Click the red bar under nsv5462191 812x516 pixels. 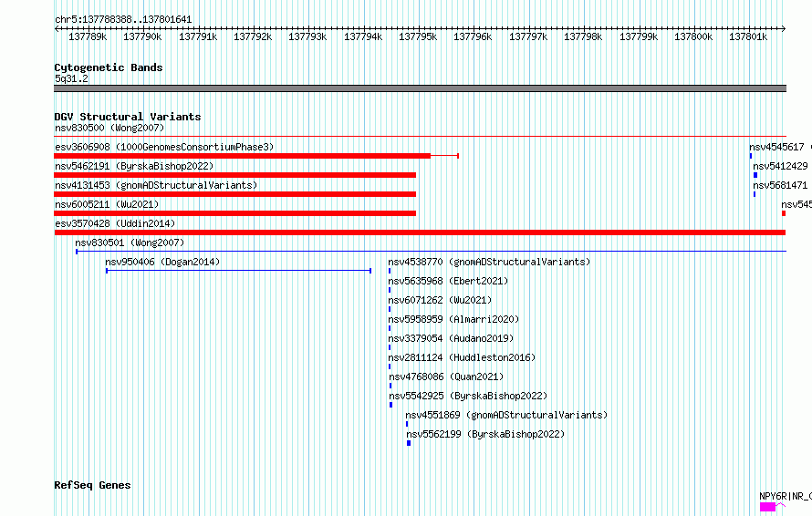tap(235, 175)
